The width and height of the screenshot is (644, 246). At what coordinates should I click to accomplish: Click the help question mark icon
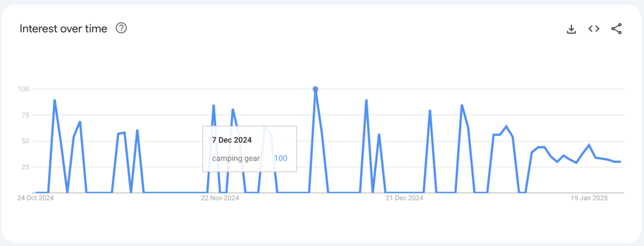point(121,28)
